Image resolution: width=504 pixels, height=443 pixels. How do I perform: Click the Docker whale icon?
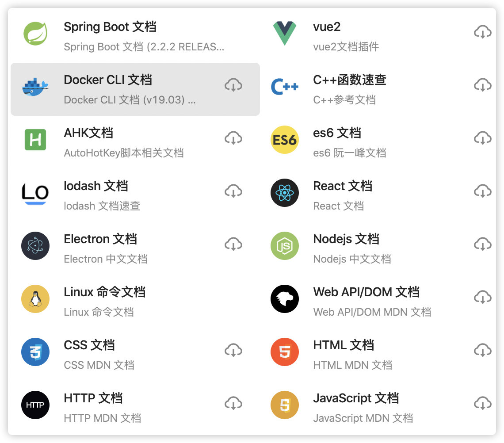pos(35,87)
